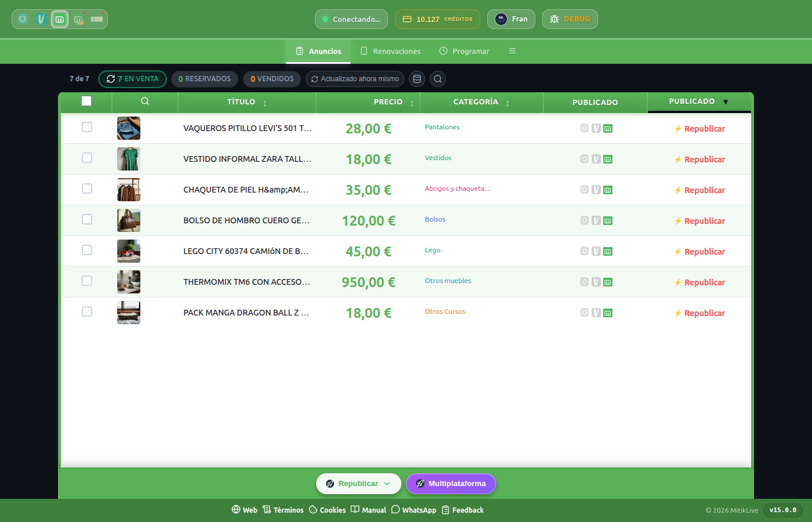Sort by the last Publicado column arrow
This screenshot has height=522, width=812.
click(725, 101)
